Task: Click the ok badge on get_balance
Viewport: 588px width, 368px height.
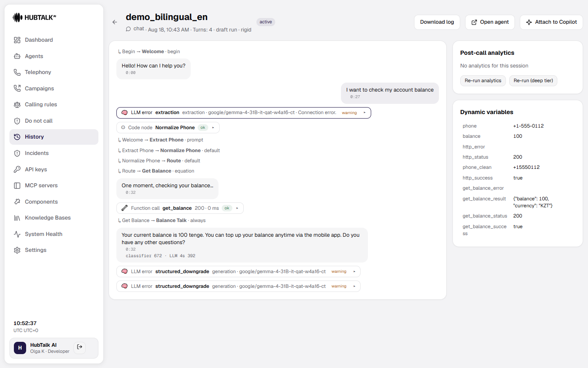Action: [x=227, y=208]
